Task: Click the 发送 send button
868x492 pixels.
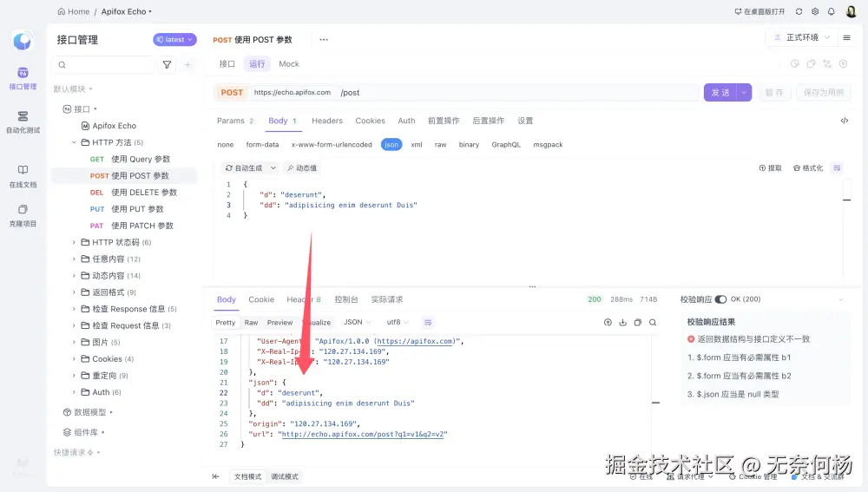Action: [720, 93]
